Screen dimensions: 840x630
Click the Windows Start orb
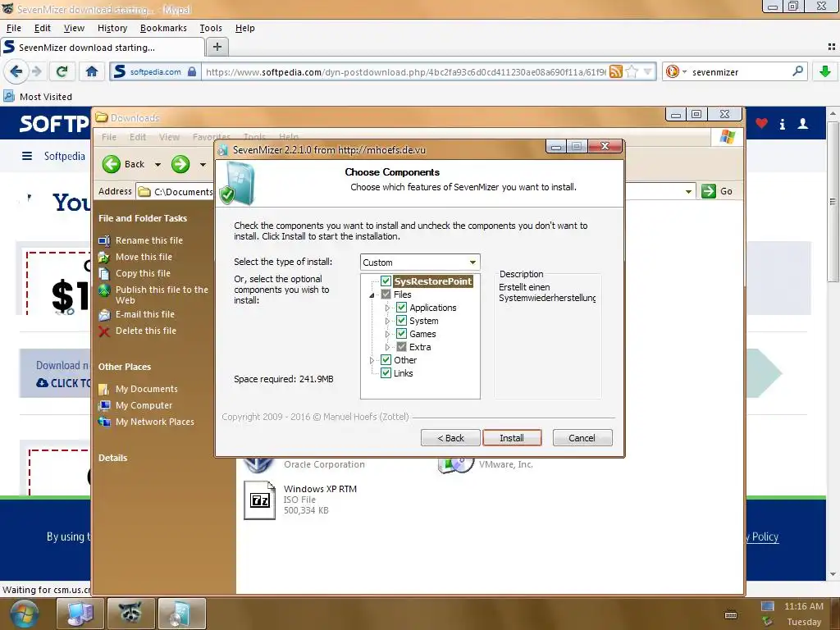coord(24,614)
